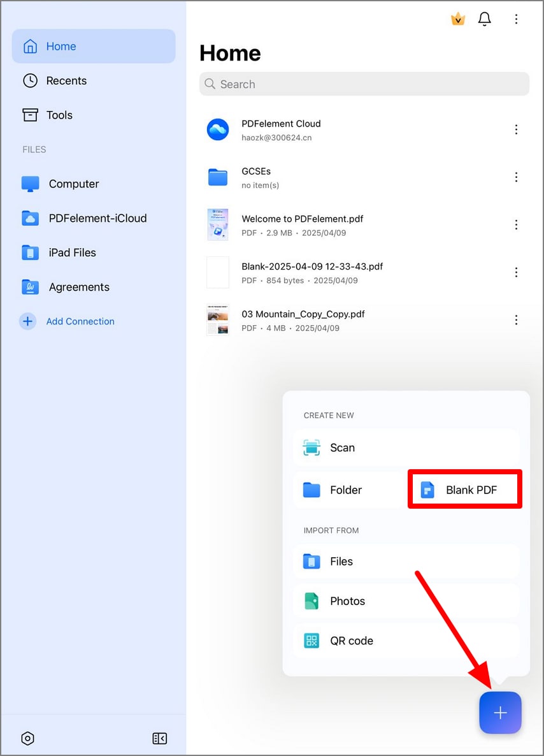The height and width of the screenshot is (756, 544).
Task: Click Add Connection link
Action: pyautogui.click(x=80, y=321)
